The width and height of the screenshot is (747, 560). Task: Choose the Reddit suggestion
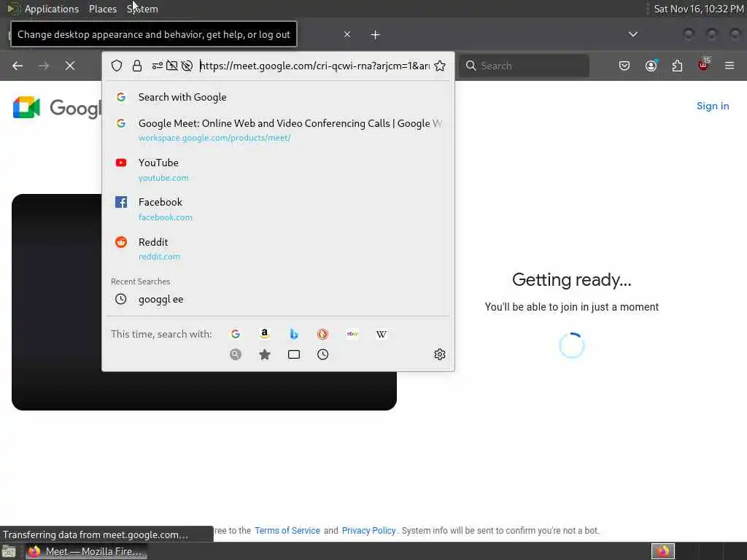click(x=278, y=249)
